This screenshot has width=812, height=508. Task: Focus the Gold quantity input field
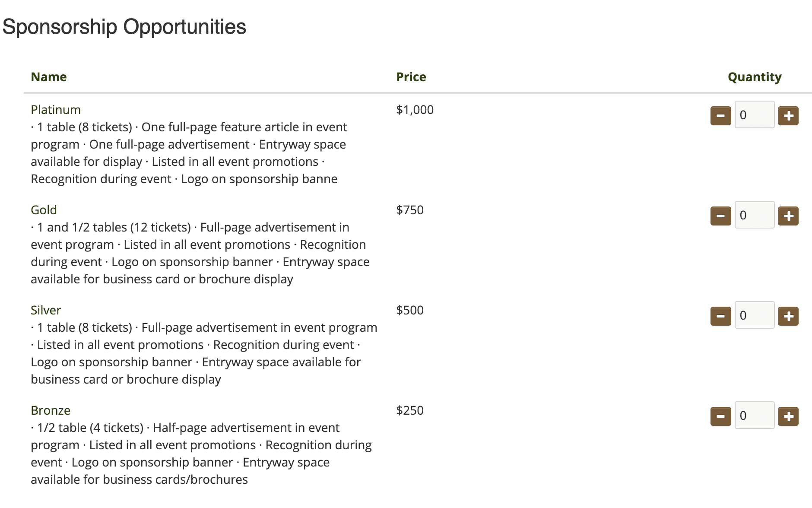click(754, 215)
